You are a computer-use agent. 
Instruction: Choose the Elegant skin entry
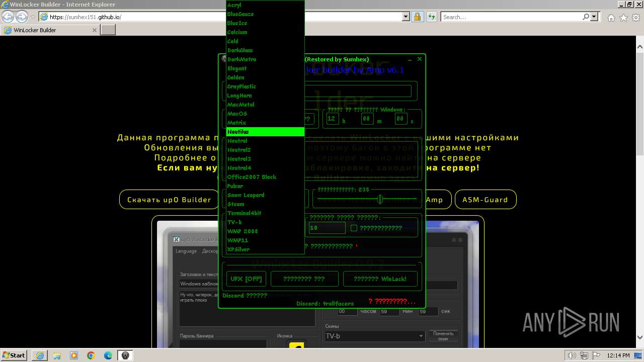(265, 68)
